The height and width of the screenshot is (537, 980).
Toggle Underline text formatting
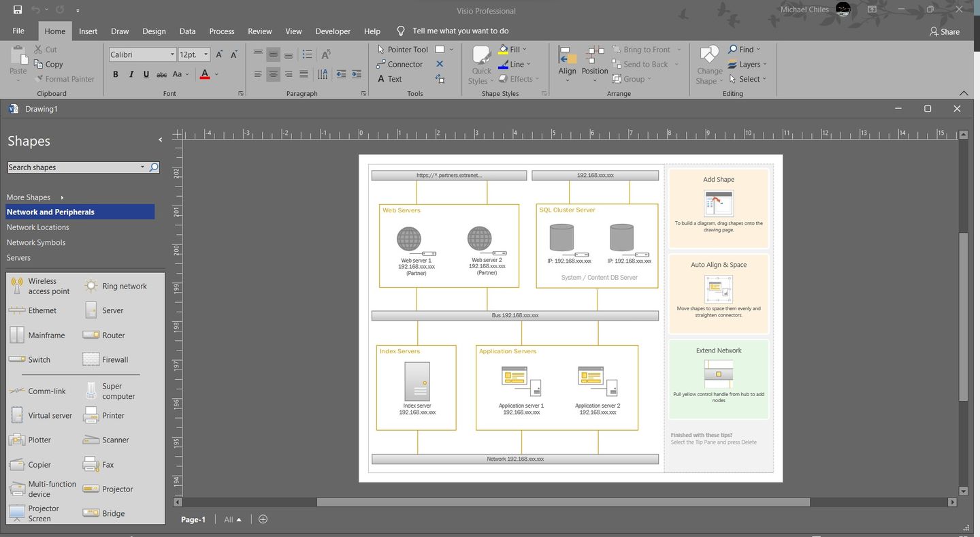(146, 74)
